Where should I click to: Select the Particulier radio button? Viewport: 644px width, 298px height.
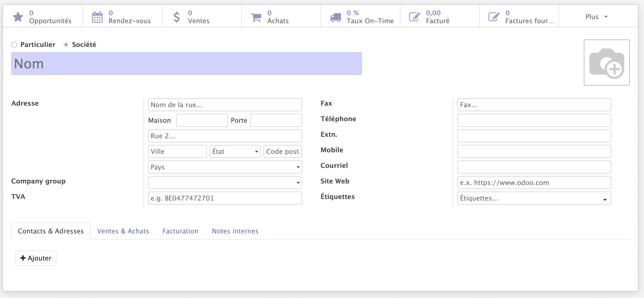15,45
